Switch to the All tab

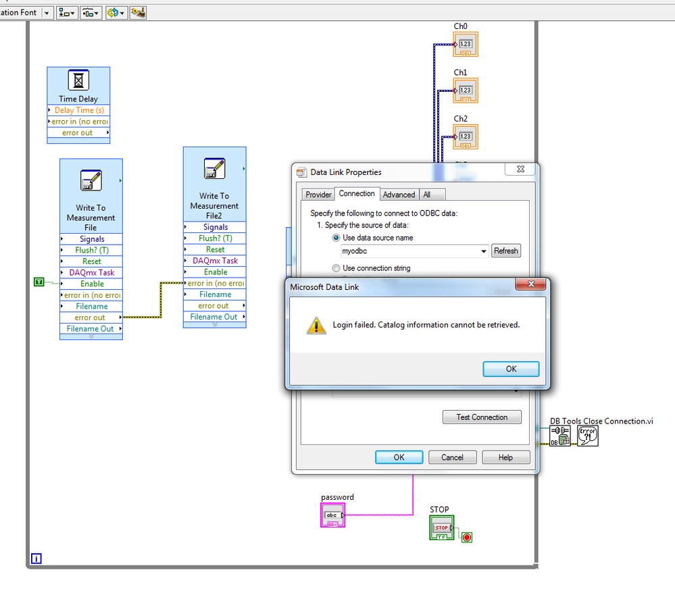coord(432,195)
